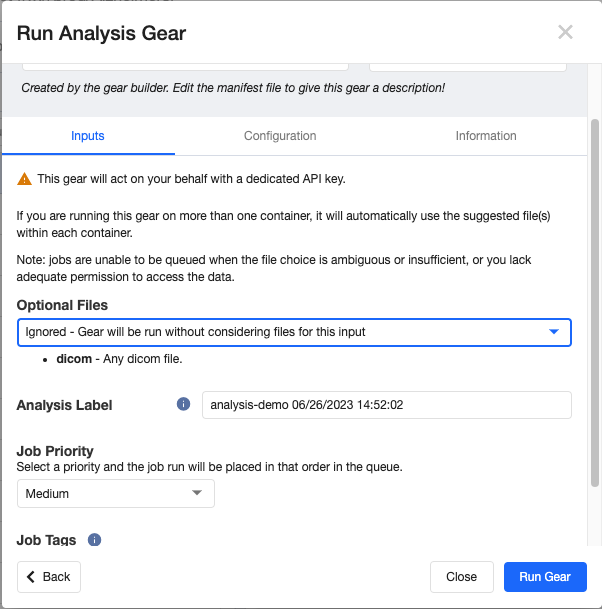Expand the Optional Files dropdown arrow
602x609 pixels.
pos(554,332)
